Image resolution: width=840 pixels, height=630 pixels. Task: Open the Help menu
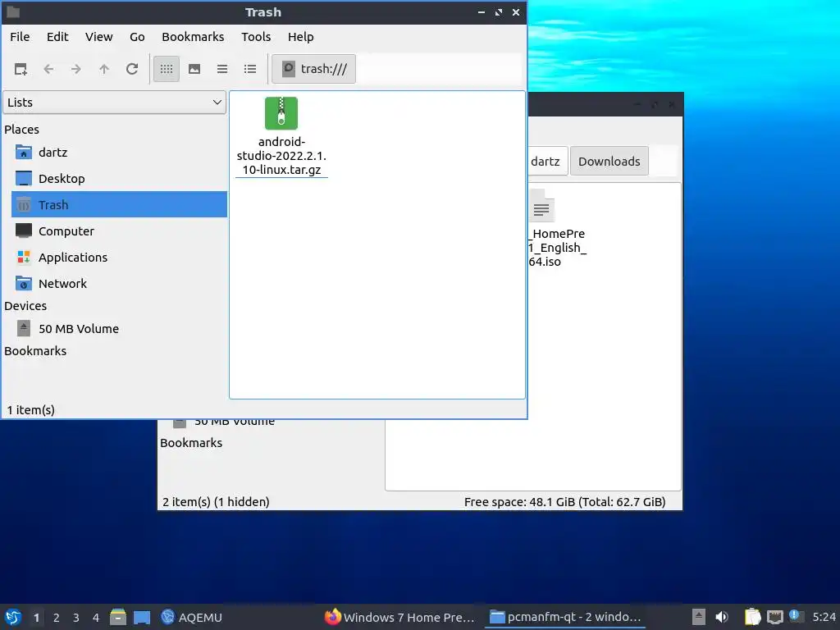(300, 37)
